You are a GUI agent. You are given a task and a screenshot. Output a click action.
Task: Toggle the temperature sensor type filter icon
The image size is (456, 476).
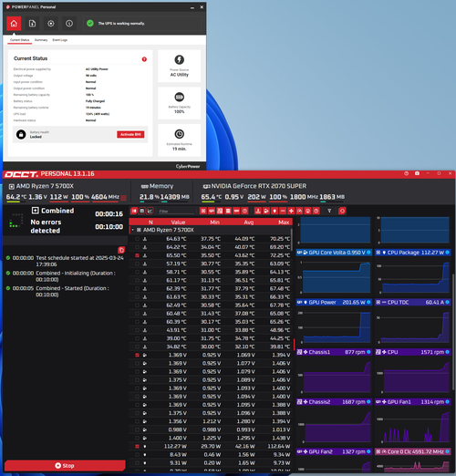258,211
